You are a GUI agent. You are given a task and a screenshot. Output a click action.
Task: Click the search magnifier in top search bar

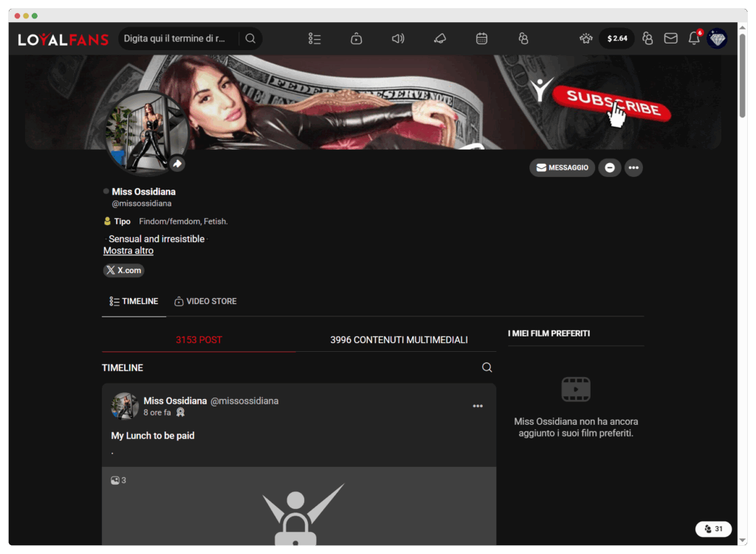pyautogui.click(x=250, y=38)
